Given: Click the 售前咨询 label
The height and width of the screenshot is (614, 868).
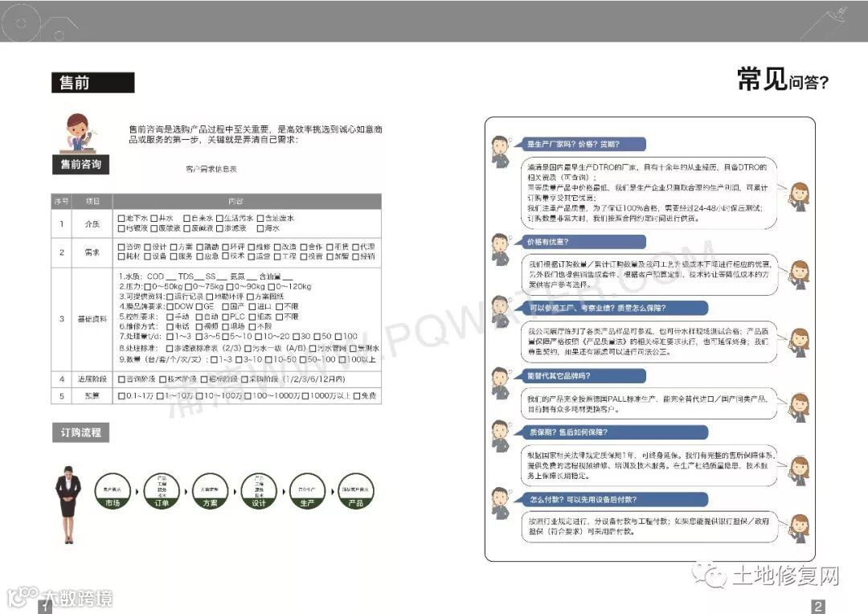Looking at the screenshot, I should click(x=81, y=165).
